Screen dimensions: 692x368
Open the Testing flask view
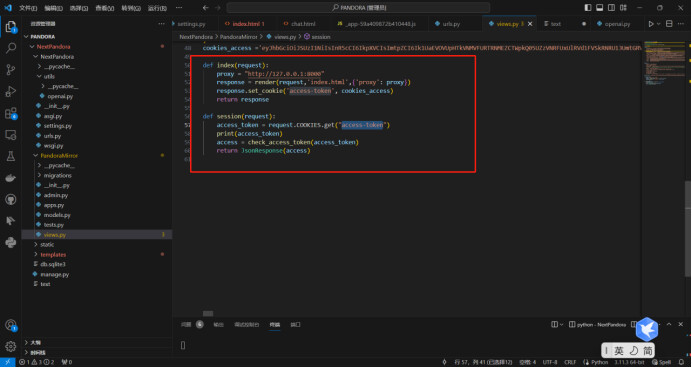point(11,156)
